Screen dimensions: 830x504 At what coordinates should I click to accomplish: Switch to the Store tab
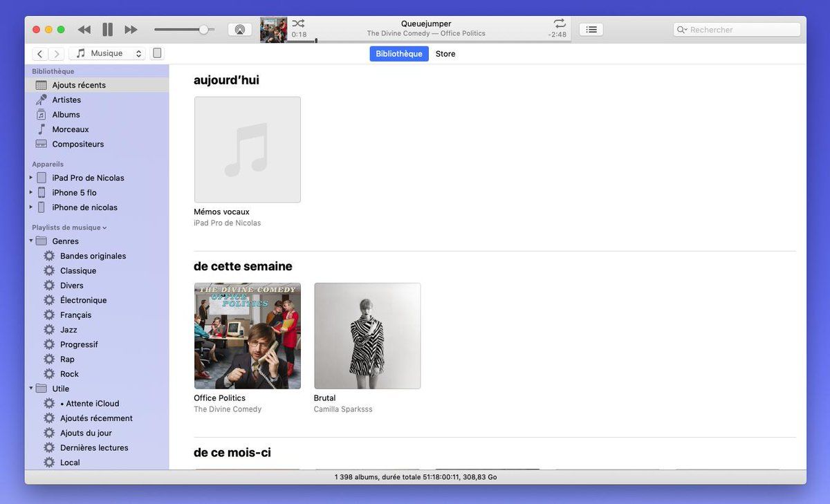(x=445, y=54)
